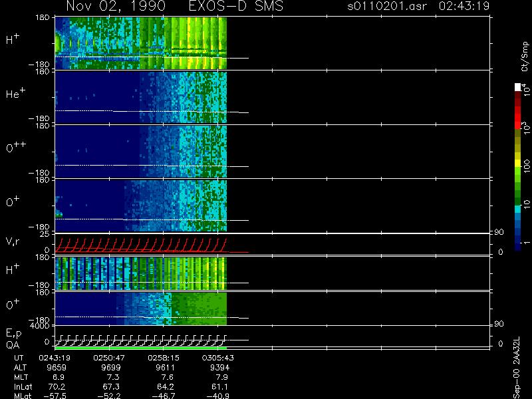Click the InLat value '61.1'
The image size is (532, 399).
click(220, 386)
